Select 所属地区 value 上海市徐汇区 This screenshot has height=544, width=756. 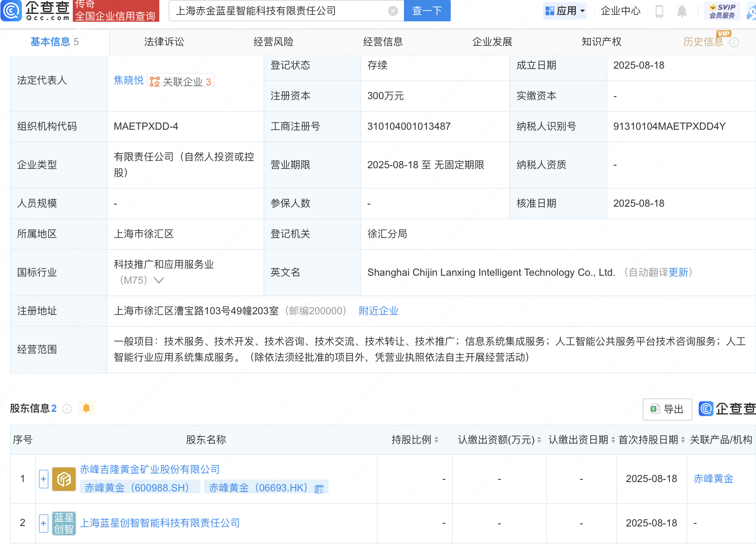[x=144, y=234]
